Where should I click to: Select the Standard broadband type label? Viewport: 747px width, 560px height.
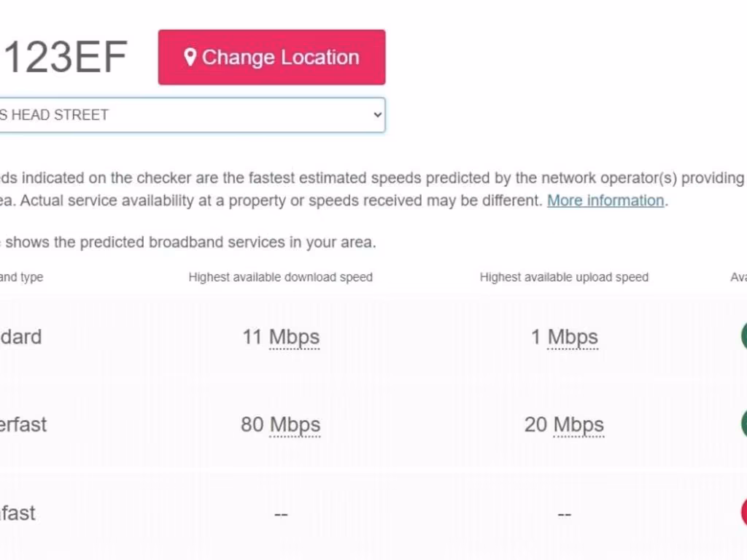[20, 338]
